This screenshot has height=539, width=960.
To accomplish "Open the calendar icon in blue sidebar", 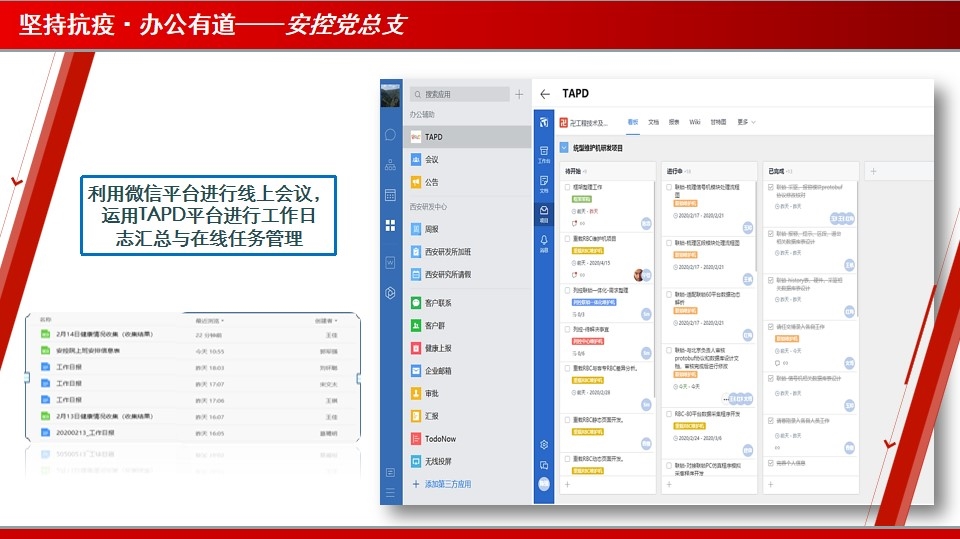I will (x=390, y=195).
